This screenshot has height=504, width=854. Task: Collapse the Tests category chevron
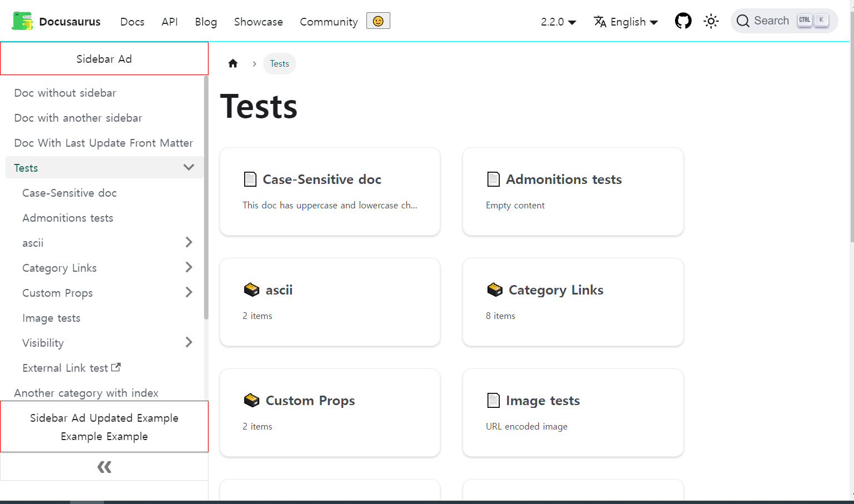(x=188, y=167)
